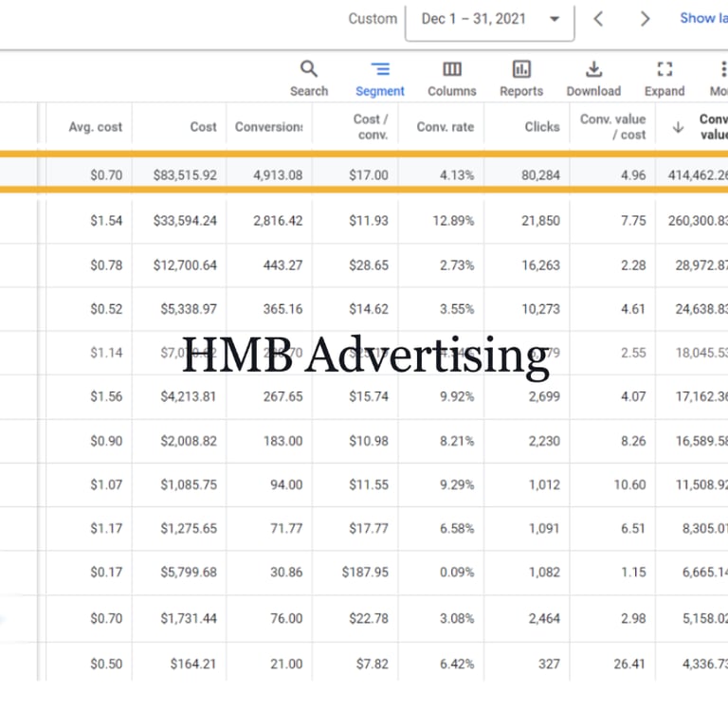Click the Show last link
This screenshot has height=711, width=728.
703,18
